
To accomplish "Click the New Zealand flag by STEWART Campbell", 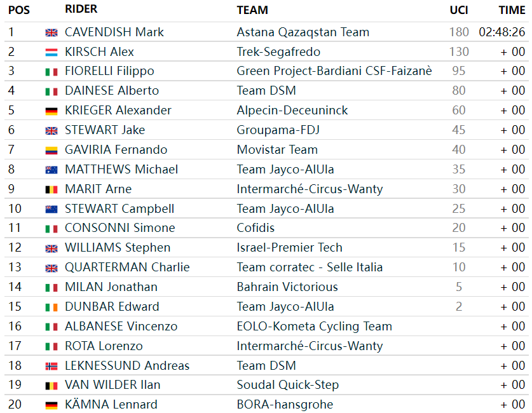I will point(51,210).
